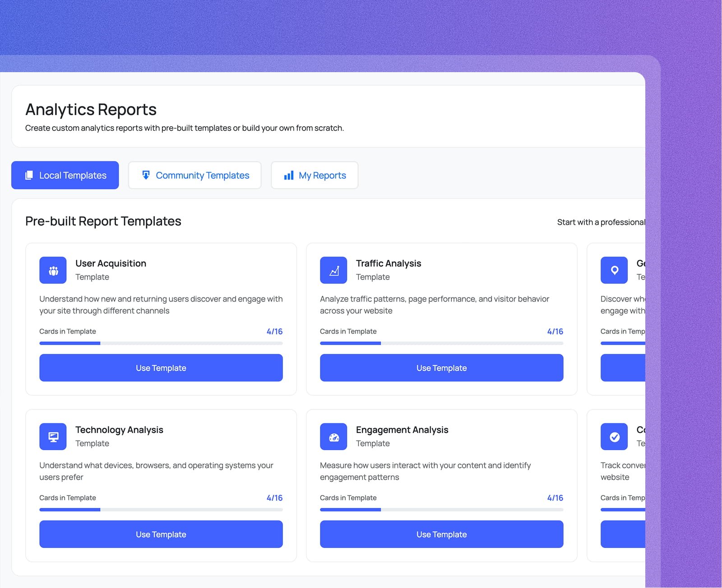Image resolution: width=722 pixels, height=588 pixels.
Task: Click the stacked pages icon inside Local Templates button
Action: tap(29, 175)
